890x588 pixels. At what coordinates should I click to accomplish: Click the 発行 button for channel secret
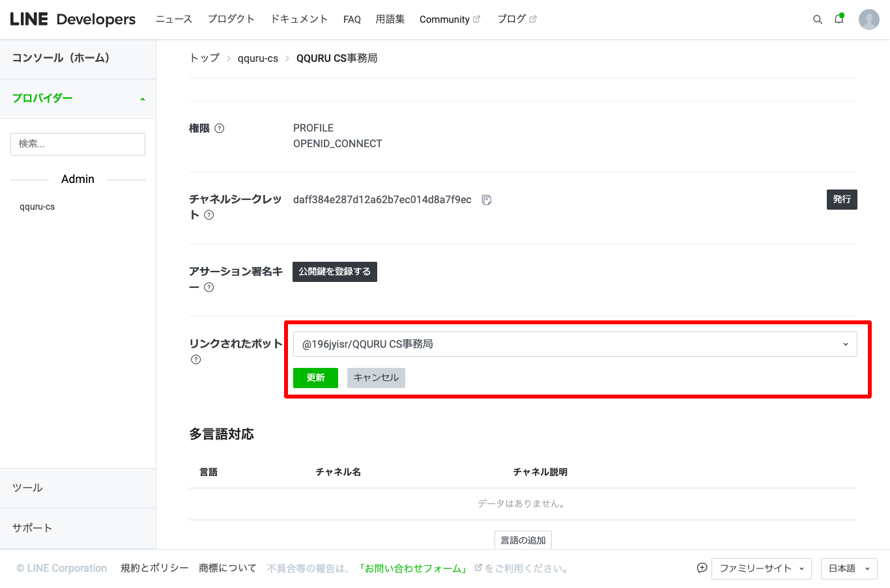click(x=841, y=199)
